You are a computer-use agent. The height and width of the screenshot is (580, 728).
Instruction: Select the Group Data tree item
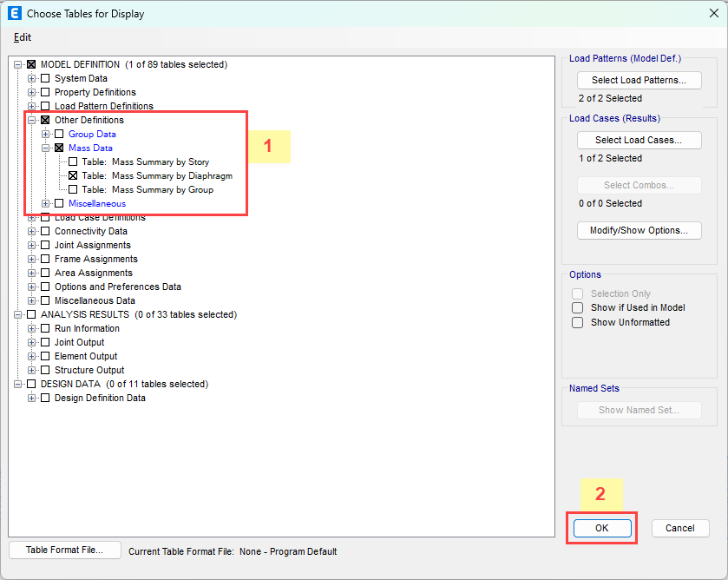pyautogui.click(x=92, y=134)
